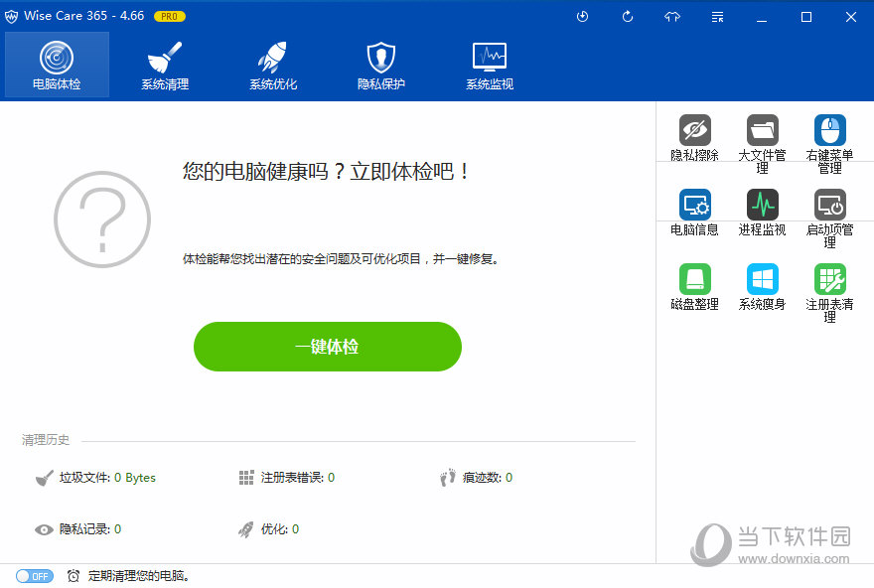Launch 注册表清理 tool
The width and height of the screenshot is (874, 588).
[x=829, y=293]
